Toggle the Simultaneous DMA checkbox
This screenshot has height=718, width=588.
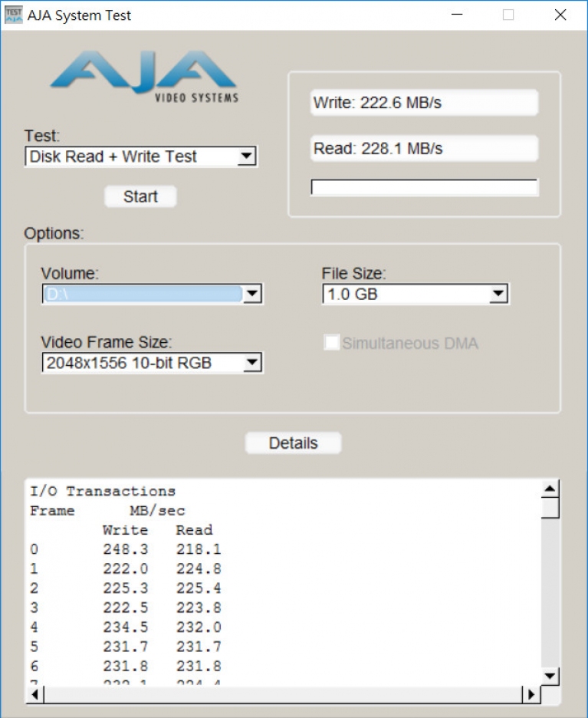[332, 343]
